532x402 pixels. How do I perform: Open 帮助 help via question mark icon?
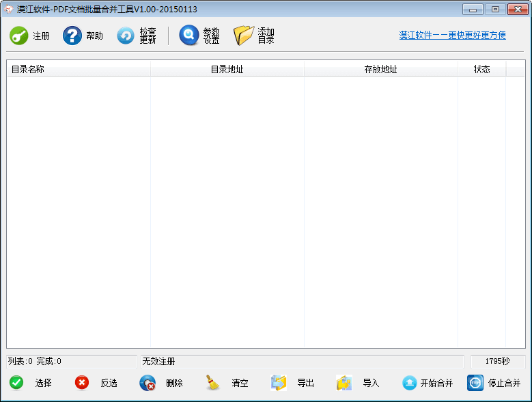click(72, 36)
